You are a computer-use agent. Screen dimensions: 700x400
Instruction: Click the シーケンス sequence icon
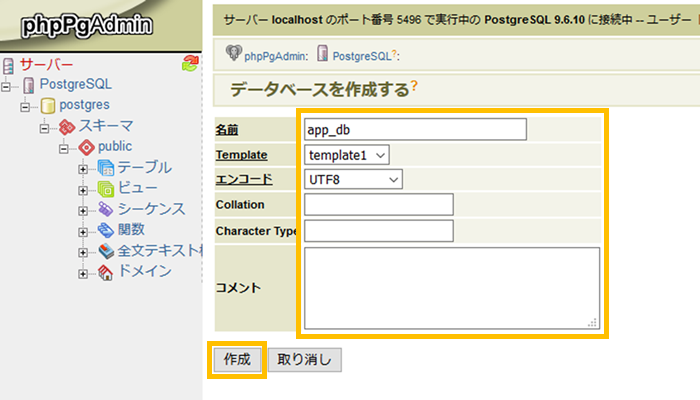pyautogui.click(x=105, y=209)
